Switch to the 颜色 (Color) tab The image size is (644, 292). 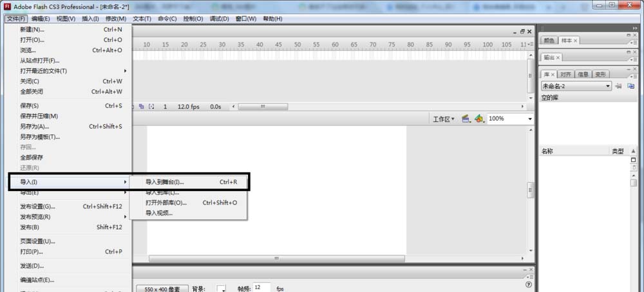tap(549, 41)
